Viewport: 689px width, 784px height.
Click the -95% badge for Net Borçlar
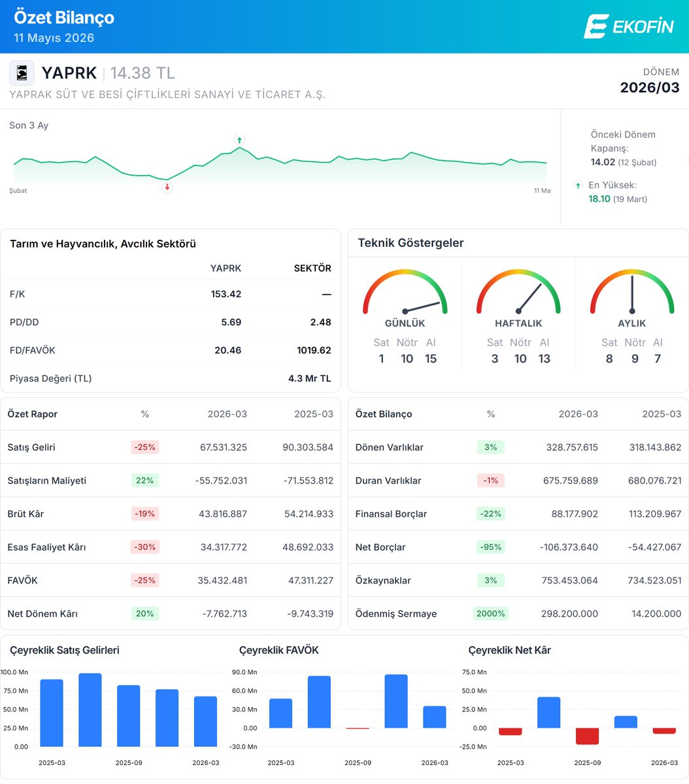pyautogui.click(x=491, y=547)
